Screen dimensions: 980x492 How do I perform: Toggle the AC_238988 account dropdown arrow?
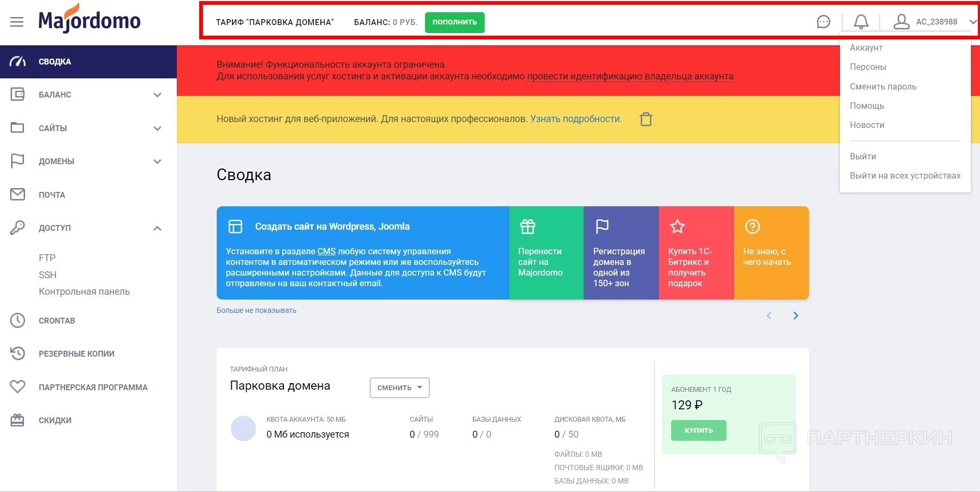click(x=973, y=22)
